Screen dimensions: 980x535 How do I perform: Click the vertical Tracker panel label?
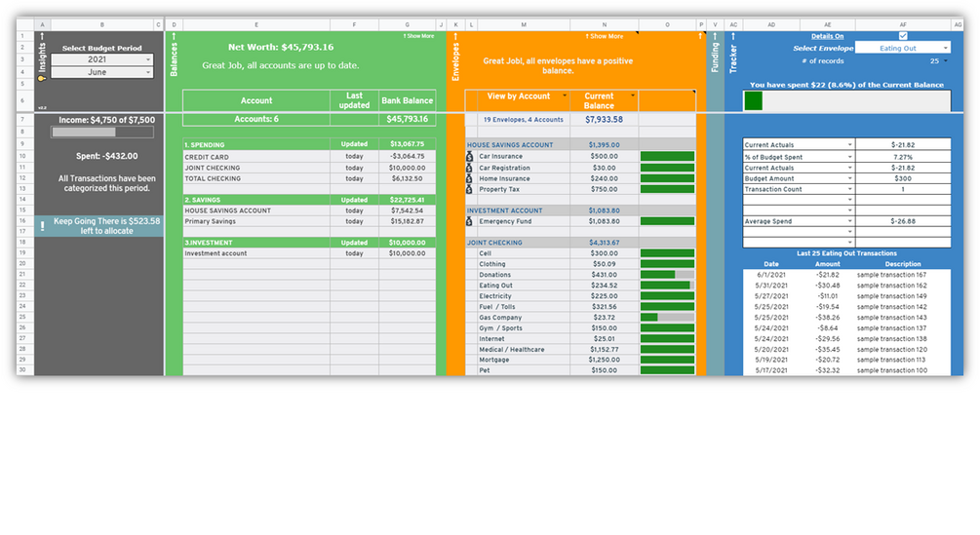tap(733, 58)
